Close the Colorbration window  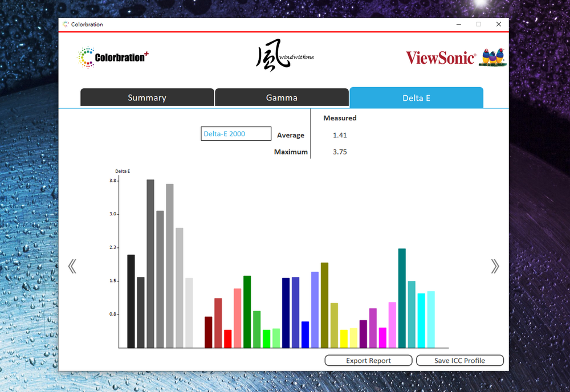coord(499,24)
